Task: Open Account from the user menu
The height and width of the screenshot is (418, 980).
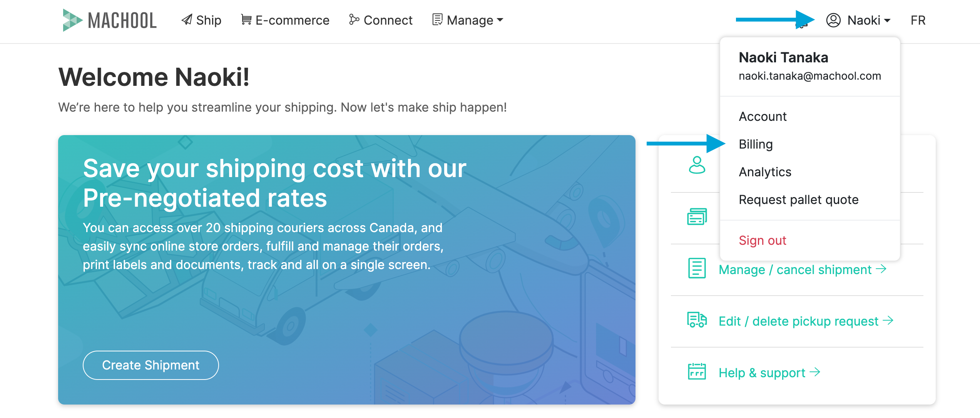Action: pos(763,116)
